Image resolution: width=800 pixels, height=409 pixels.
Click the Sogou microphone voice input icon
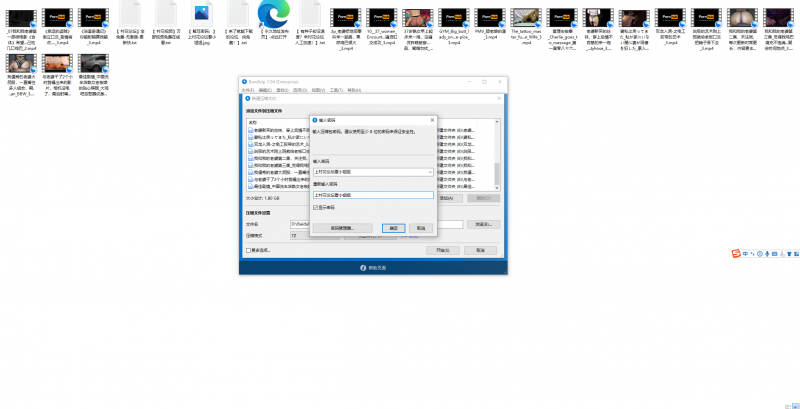(x=768, y=253)
